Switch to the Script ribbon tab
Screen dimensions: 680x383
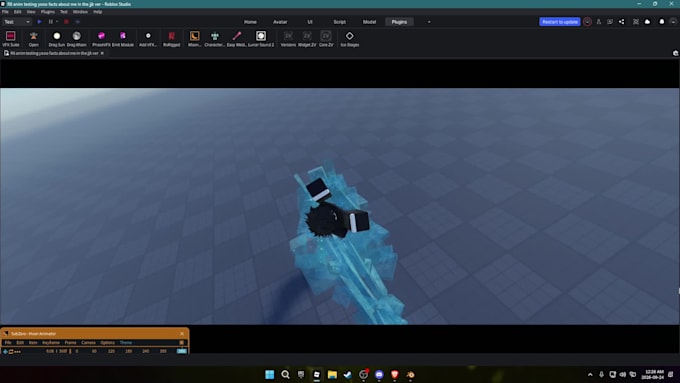click(x=340, y=22)
